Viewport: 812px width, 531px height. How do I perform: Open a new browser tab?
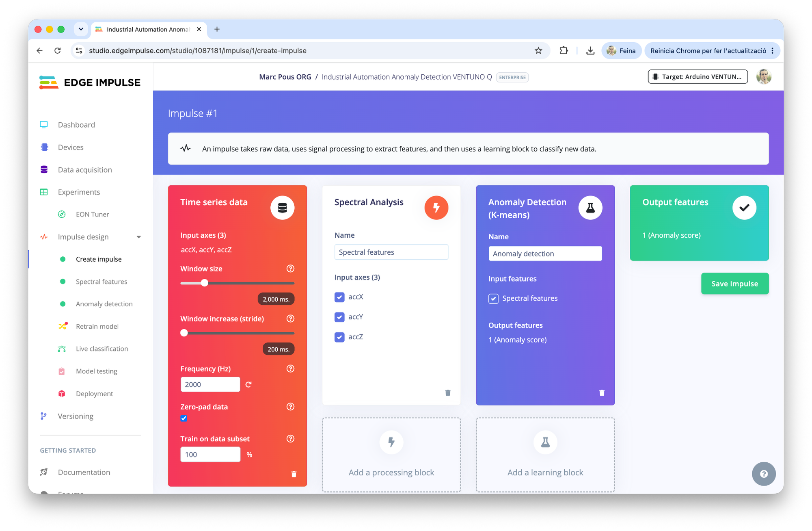tap(217, 29)
